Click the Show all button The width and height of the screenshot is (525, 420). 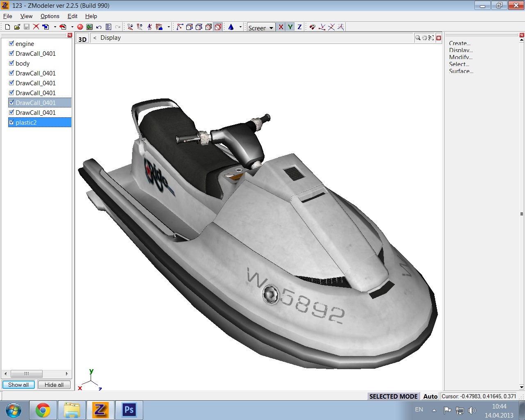point(18,385)
